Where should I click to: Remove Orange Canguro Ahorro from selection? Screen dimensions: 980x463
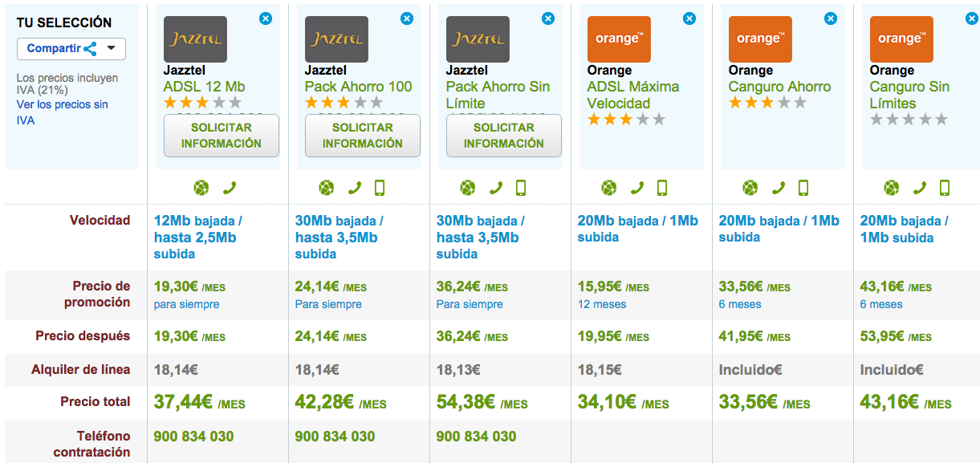pyautogui.click(x=831, y=18)
